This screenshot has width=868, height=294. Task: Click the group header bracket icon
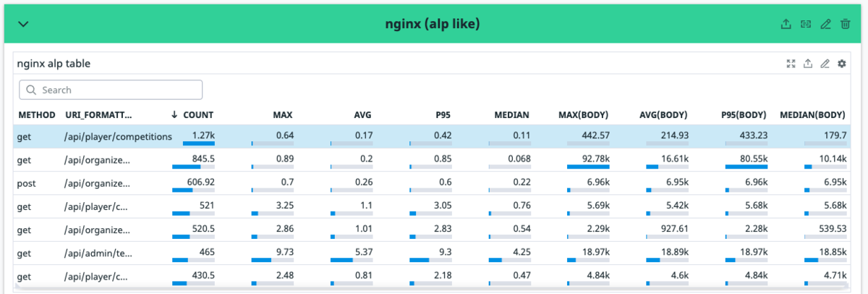pos(806,24)
